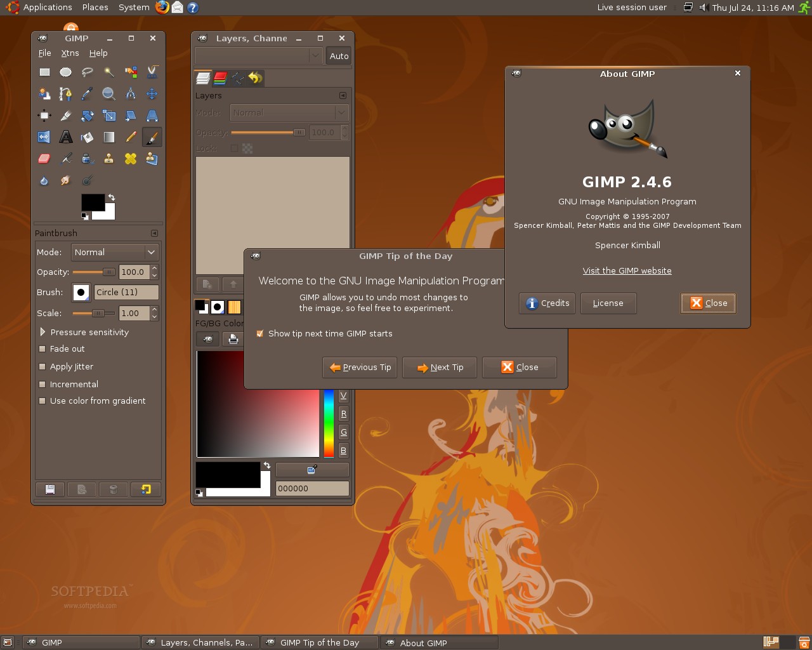
Task: Open the Paintbrush tool options tab menu
Action: [x=154, y=233]
